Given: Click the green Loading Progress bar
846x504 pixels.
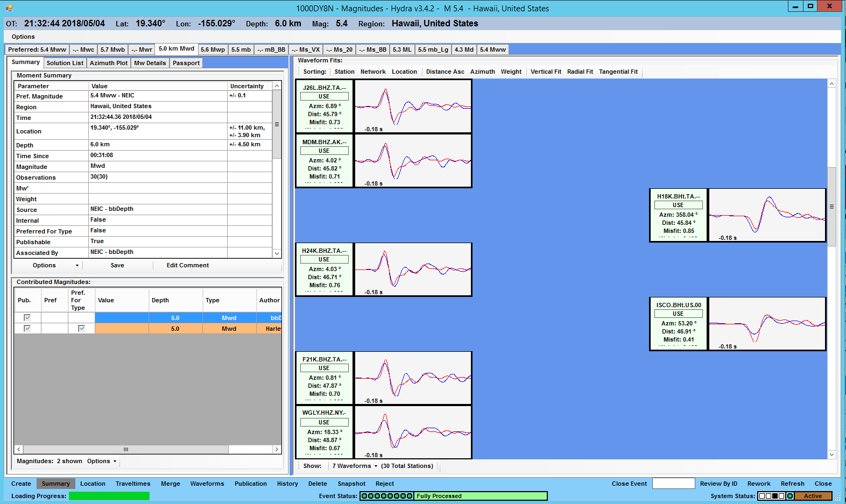Looking at the screenshot, I should (x=109, y=496).
